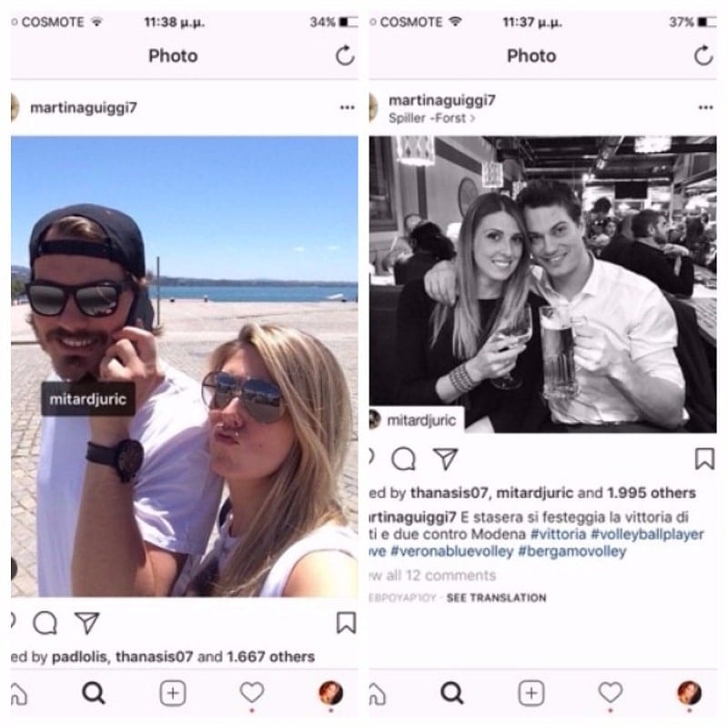Viewport: 728px width, 728px height.
Task: Tap SEE TRANSLATION under right caption
Action: 496,598
